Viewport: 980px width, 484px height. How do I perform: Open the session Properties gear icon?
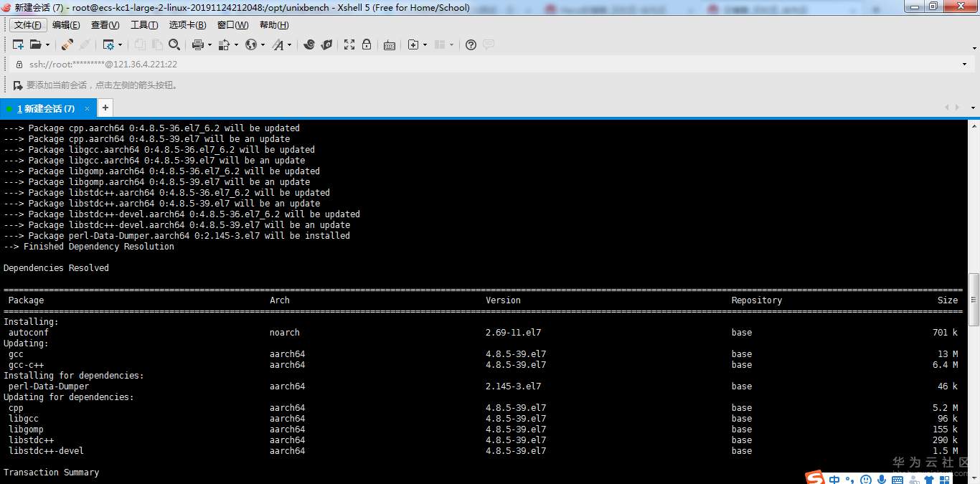point(108,44)
